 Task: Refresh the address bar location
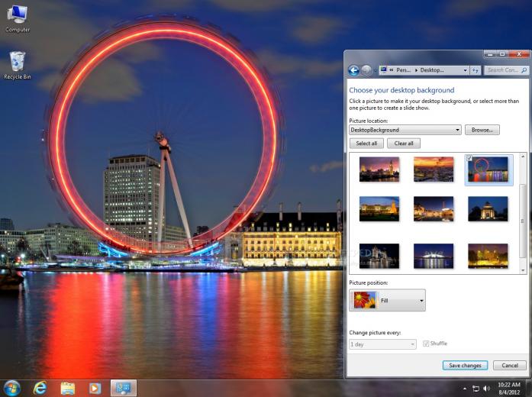tap(476, 70)
